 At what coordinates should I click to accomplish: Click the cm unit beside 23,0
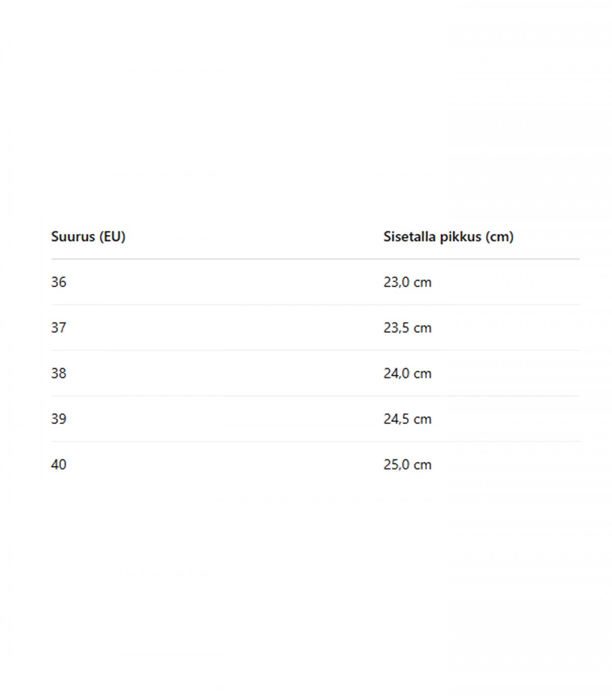(422, 283)
